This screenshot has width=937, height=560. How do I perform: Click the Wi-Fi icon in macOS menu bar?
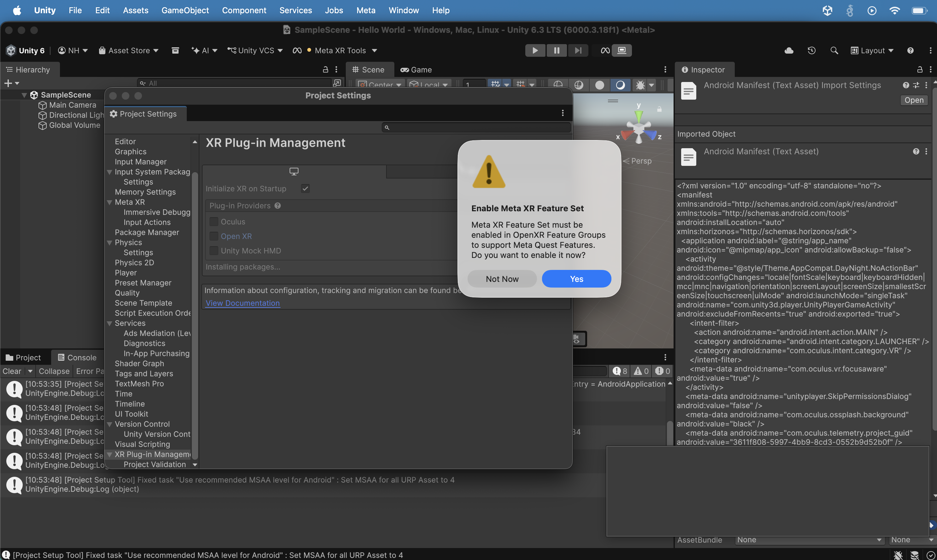(894, 10)
